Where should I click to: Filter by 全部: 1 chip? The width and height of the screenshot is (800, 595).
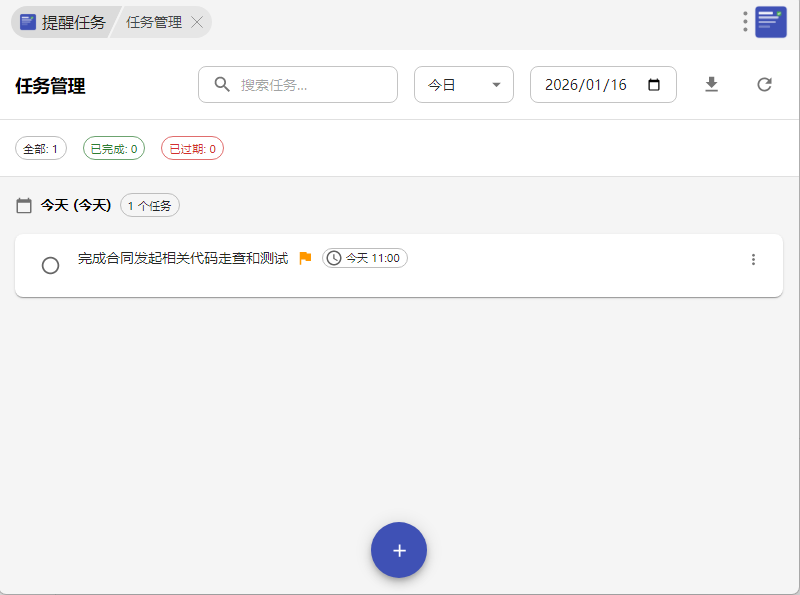tap(41, 149)
